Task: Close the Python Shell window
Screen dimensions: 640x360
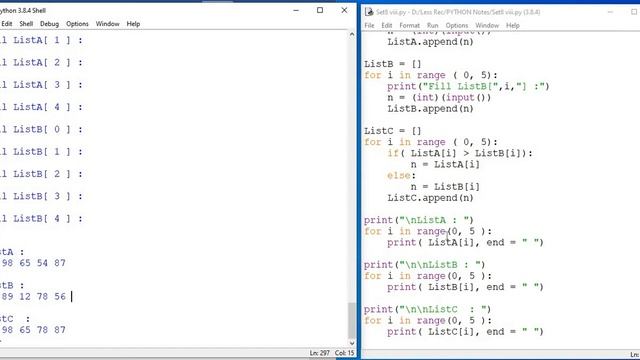Action: pos(344,11)
